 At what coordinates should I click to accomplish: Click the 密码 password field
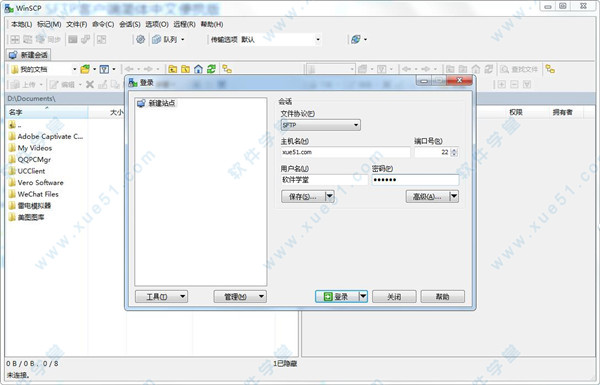pyautogui.click(x=415, y=180)
